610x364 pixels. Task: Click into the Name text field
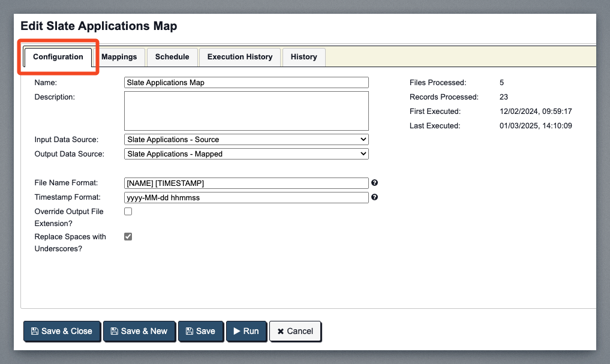(246, 83)
